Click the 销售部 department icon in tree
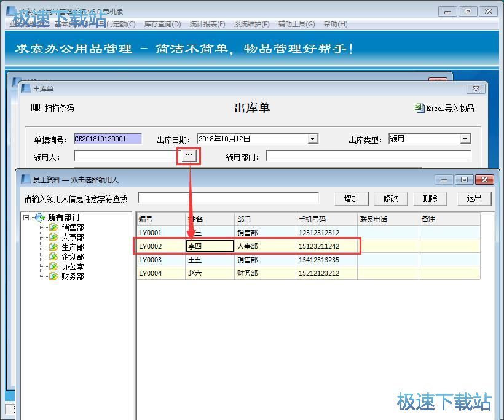 tap(53, 227)
